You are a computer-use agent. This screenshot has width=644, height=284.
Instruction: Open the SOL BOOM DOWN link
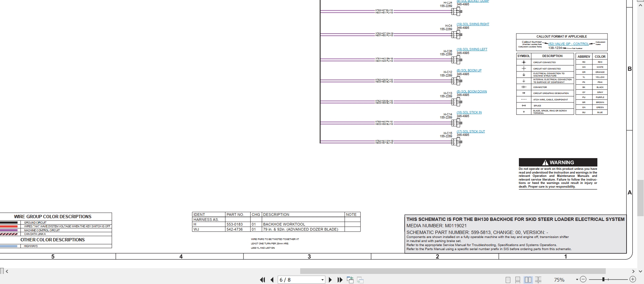point(472,92)
